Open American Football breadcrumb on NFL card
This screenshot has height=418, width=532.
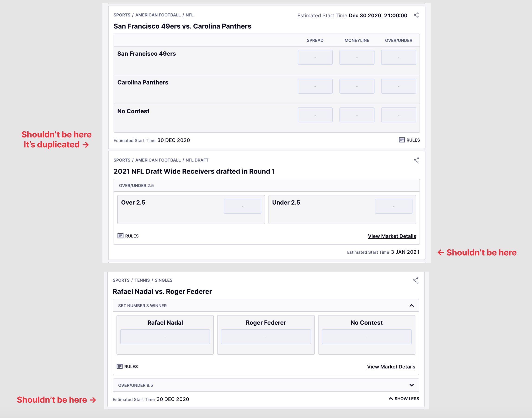[x=158, y=15]
